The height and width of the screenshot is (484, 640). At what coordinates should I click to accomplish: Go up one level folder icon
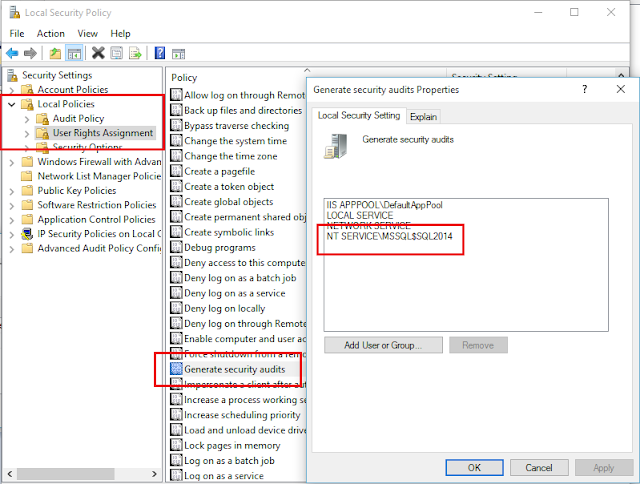[x=55, y=53]
